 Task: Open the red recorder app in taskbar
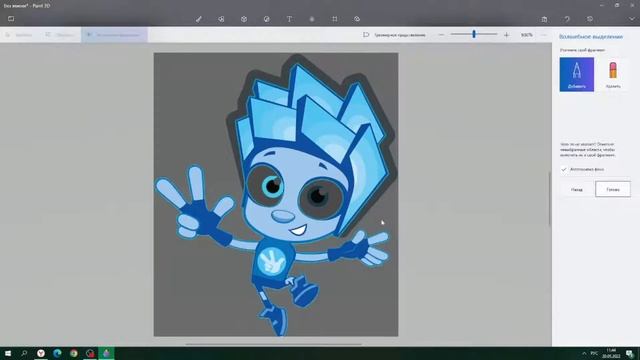coord(90,353)
